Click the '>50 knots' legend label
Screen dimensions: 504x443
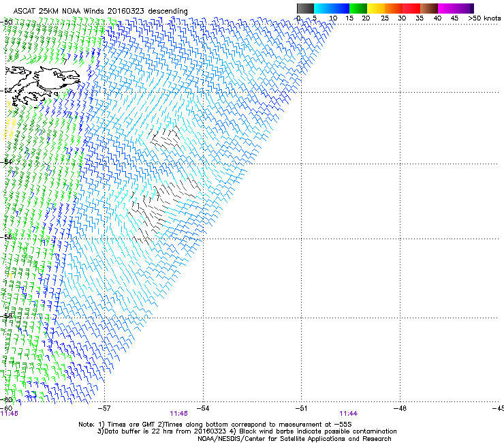484,18
